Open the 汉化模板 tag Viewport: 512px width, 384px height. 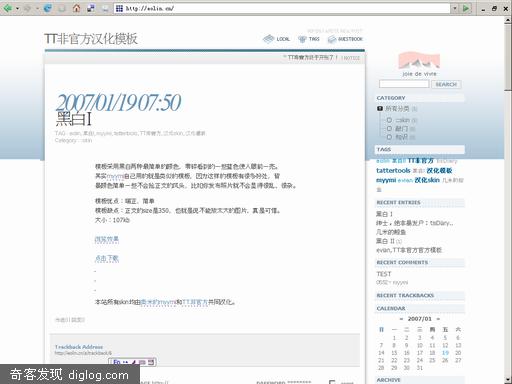tap(439, 170)
